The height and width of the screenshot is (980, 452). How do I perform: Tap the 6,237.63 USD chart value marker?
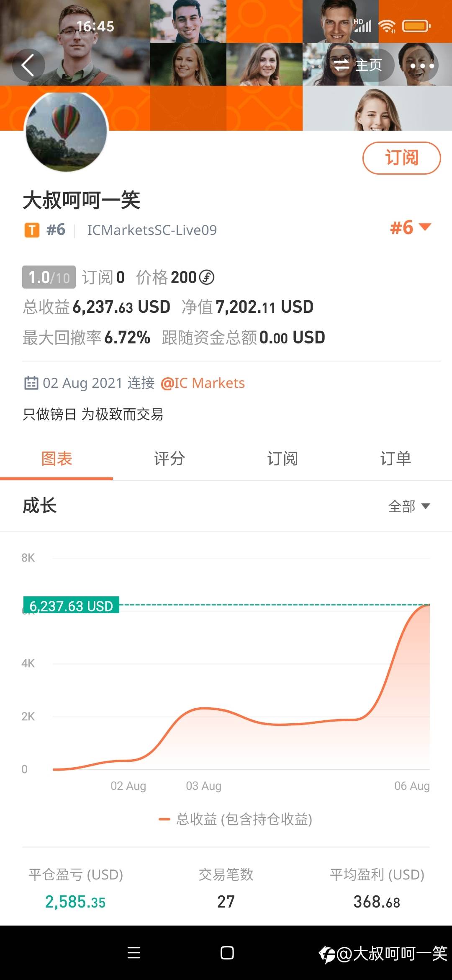(71, 605)
